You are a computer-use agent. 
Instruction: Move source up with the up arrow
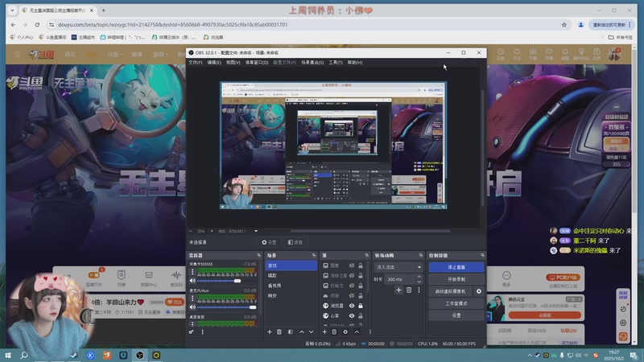(357, 331)
